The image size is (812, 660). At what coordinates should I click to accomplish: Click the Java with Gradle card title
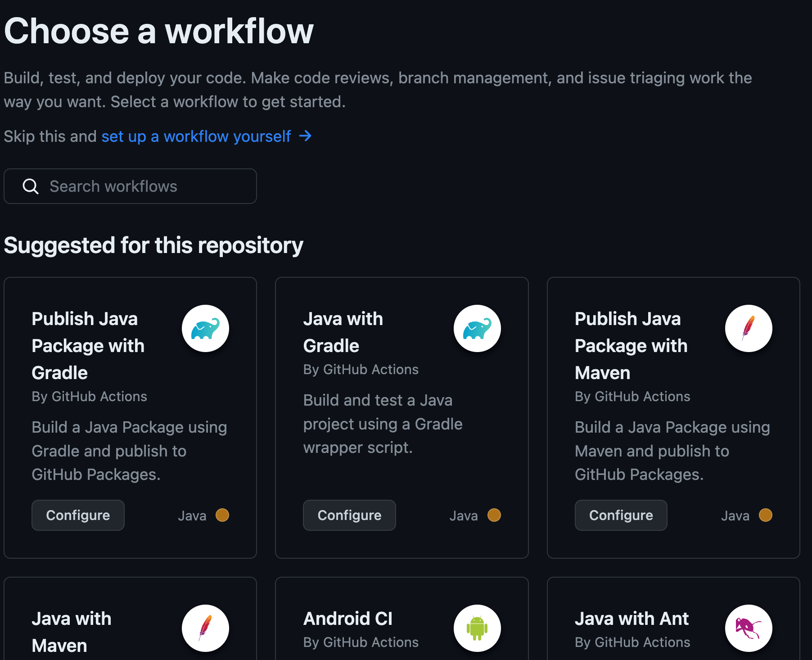pos(343,332)
